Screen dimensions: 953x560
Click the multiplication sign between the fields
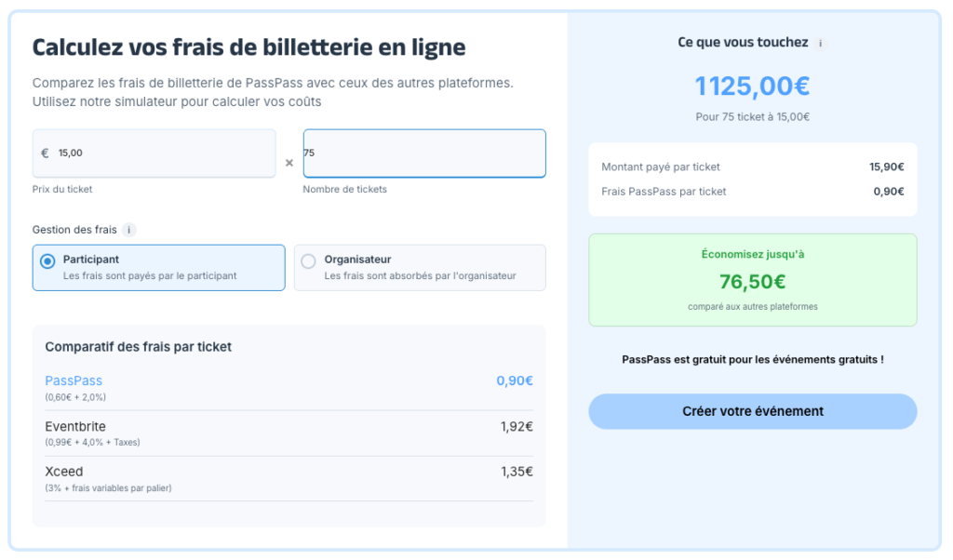289,163
